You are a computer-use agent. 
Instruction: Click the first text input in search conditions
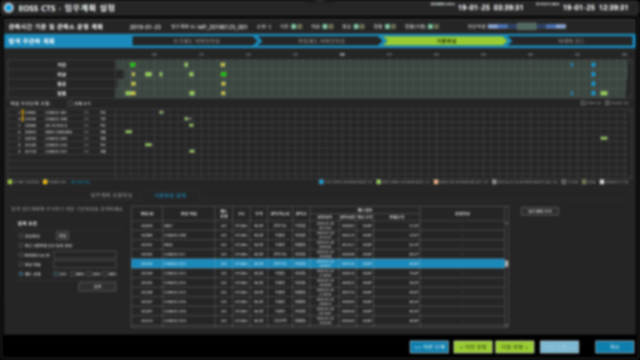pyautogui.click(x=85, y=255)
